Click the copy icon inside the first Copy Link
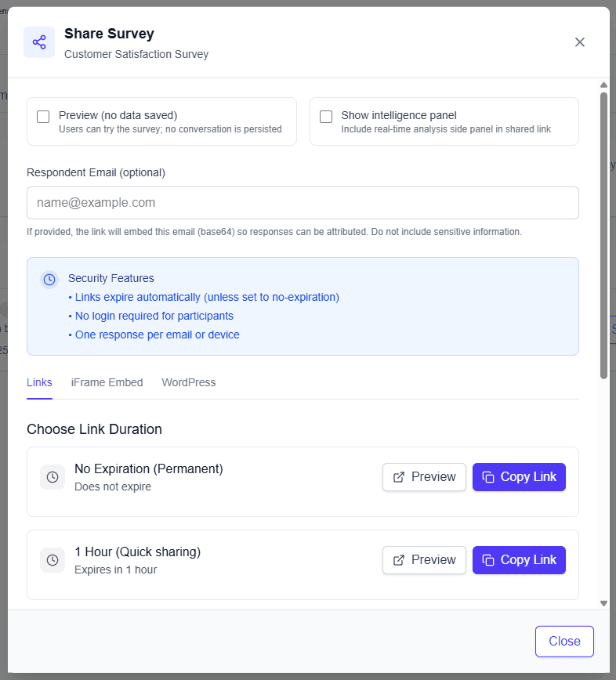The image size is (616, 680). (490, 476)
